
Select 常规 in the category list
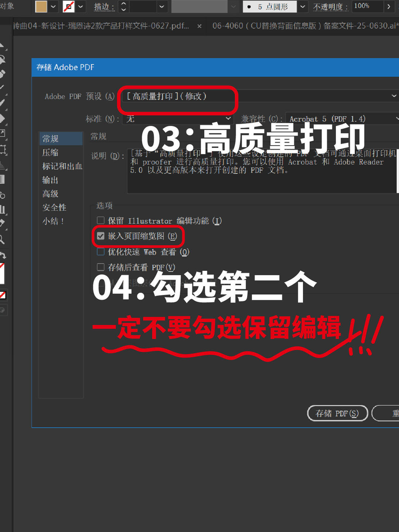tap(61, 139)
